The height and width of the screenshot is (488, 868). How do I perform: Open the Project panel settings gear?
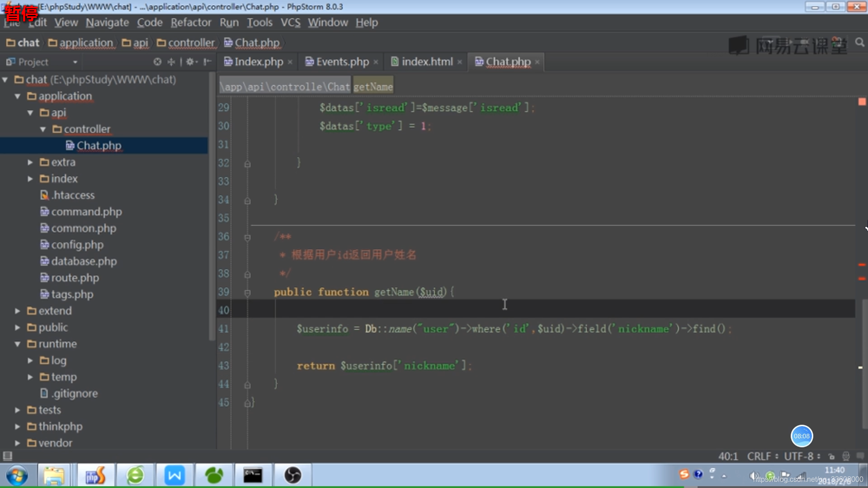[x=191, y=62]
